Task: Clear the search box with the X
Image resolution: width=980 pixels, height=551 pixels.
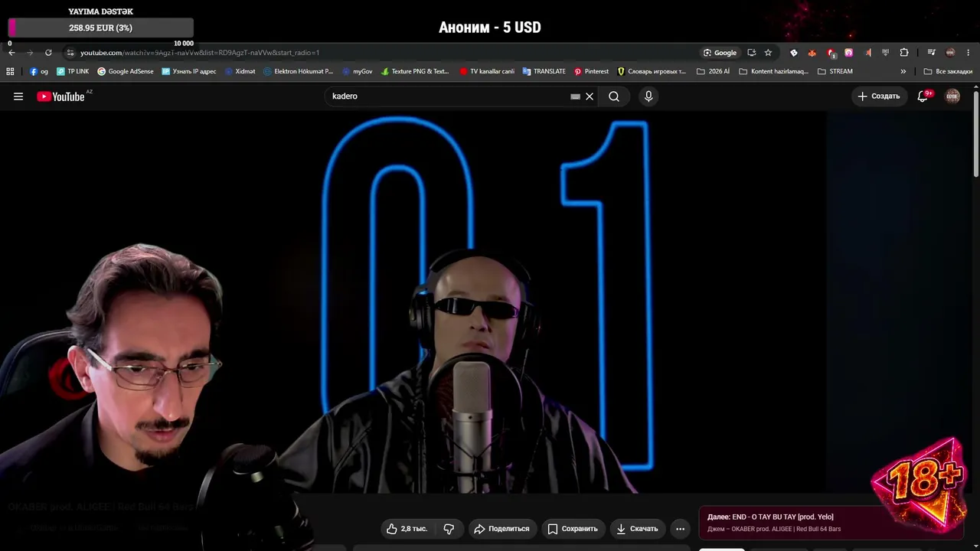Action: (x=590, y=96)
